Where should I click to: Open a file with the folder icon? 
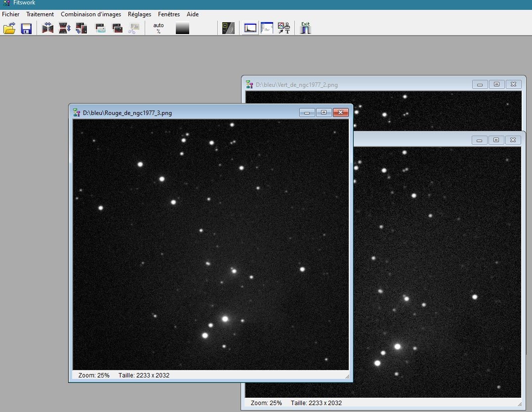[9, 28]
